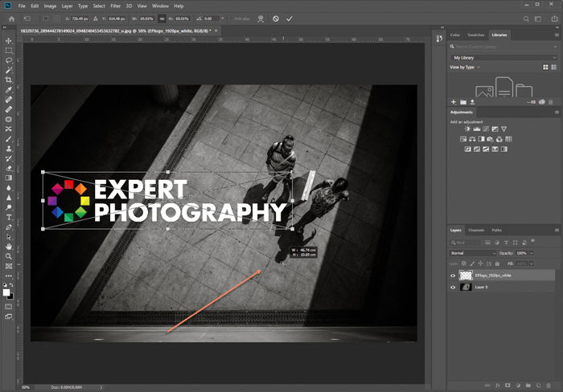Viewport: 563px width, 392px height.
Task: Open the Search icon at top right
Action: (x=526, y=18)
